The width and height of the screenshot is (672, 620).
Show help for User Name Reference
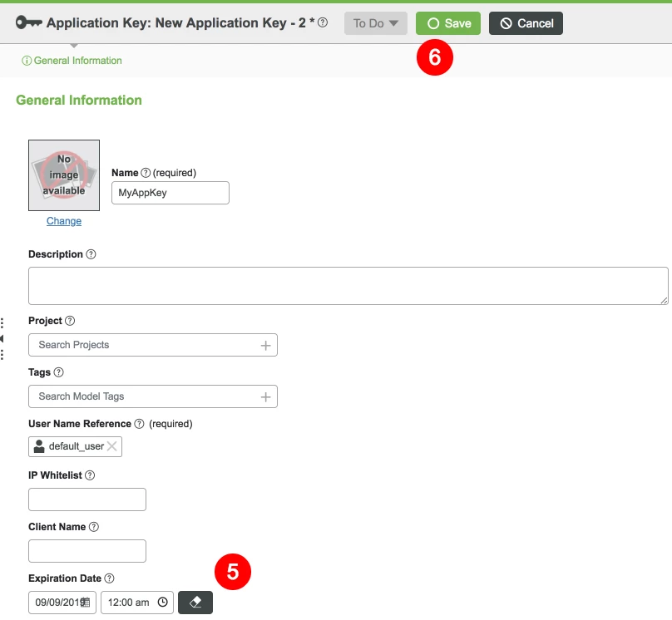point(139,424)
